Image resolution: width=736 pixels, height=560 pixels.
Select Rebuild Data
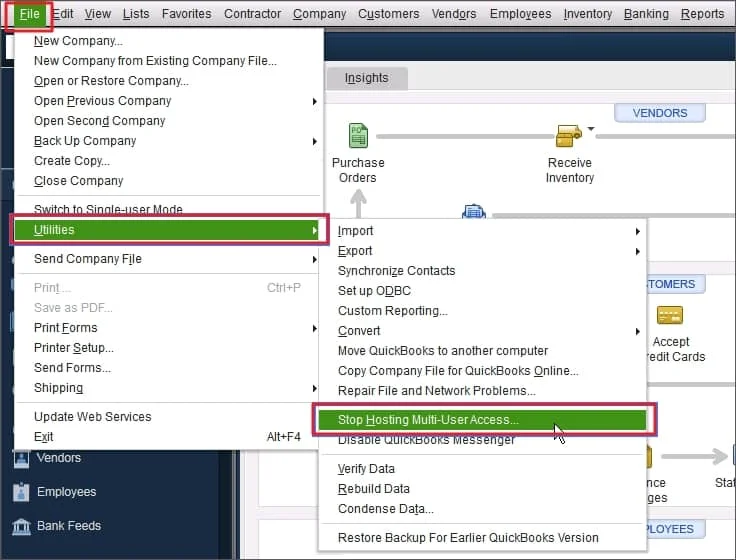(x=483, y=490)
